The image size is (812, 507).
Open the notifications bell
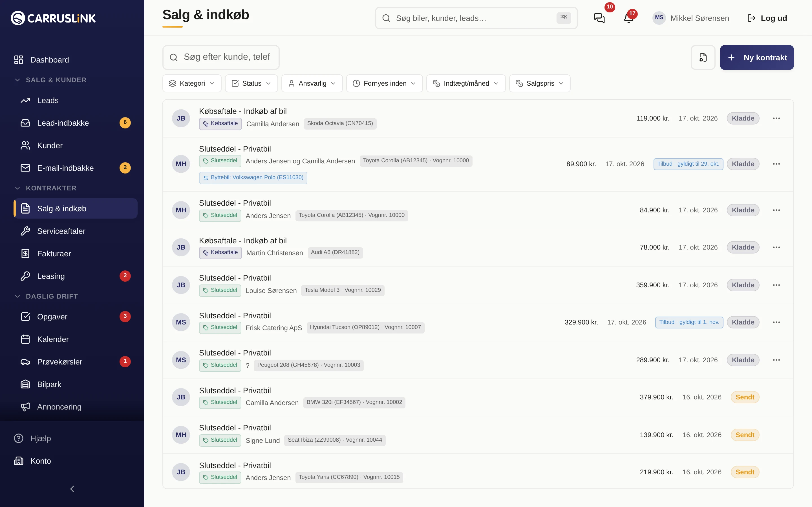[x=629, y=18]
